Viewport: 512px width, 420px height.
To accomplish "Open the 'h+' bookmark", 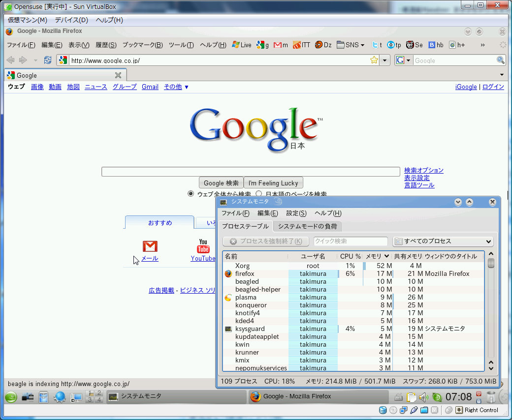I will point(457,45).
